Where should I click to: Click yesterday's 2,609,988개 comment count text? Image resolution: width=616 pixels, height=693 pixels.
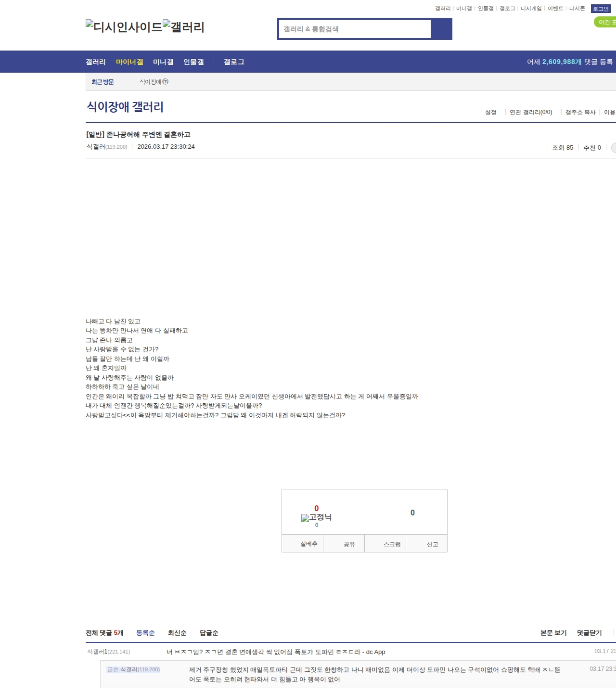(x=562, y=62)
